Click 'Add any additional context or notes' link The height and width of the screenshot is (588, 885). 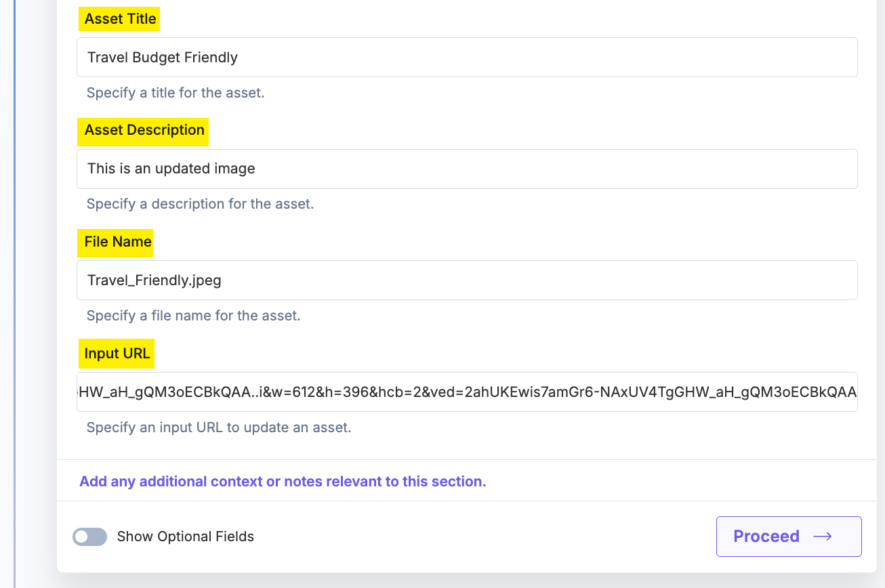click(283, 482)
